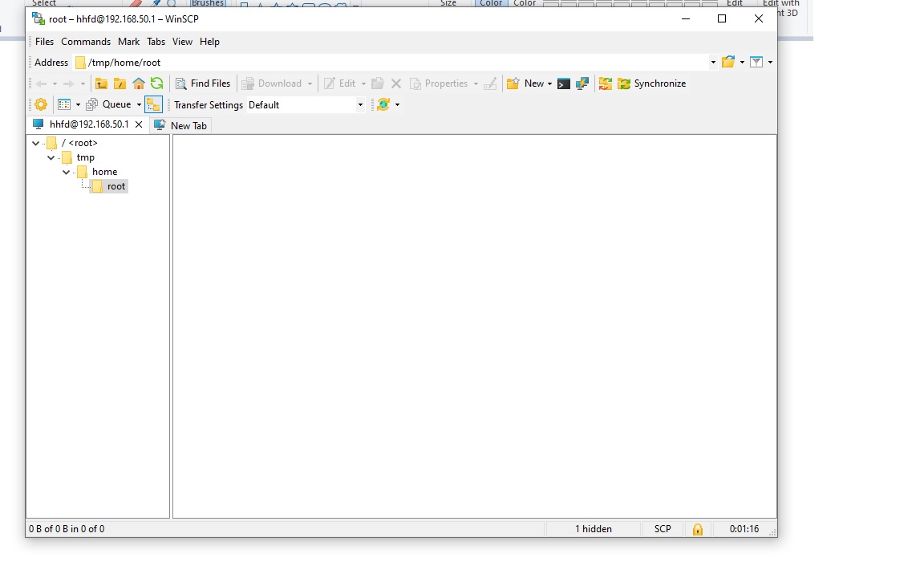Image resolution: width=924 pixels, height=578 pixels.
Task: Open the Find Files tool
Action: coord(203,83)
